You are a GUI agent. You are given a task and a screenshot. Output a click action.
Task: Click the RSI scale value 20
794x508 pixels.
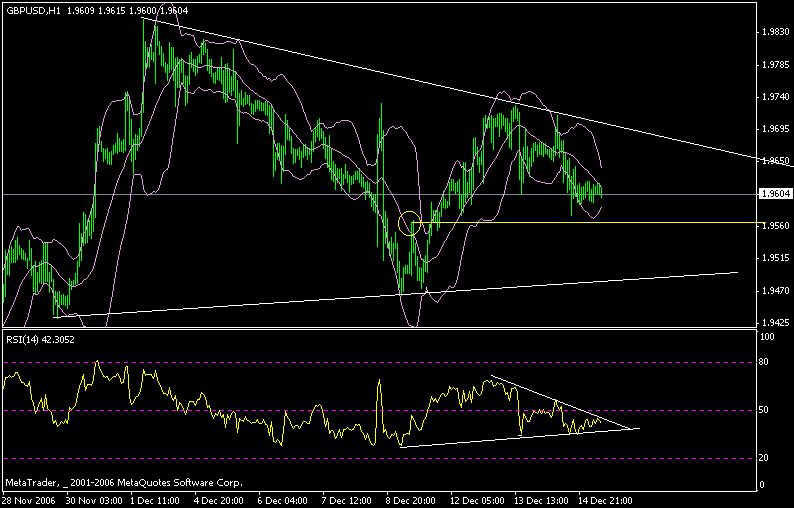coord(763,458)
